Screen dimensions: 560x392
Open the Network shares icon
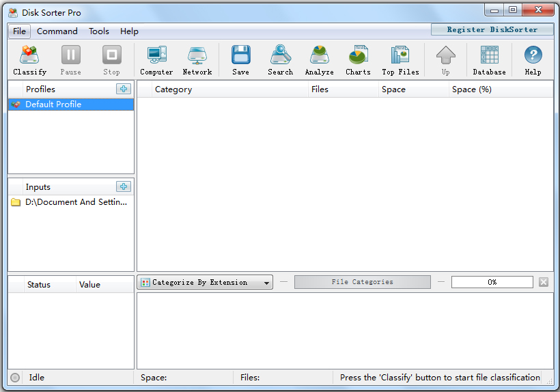[x=197, y=60]
